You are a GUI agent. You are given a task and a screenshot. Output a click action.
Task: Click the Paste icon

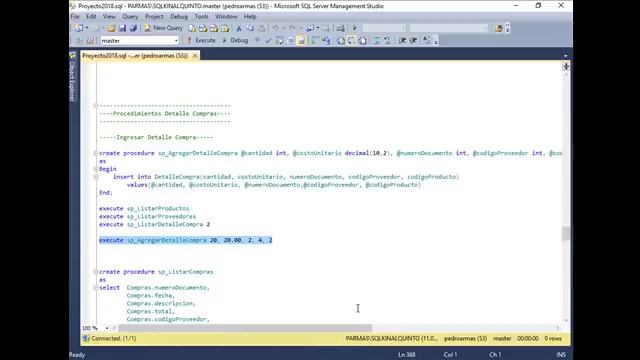[x=262, y=28]
